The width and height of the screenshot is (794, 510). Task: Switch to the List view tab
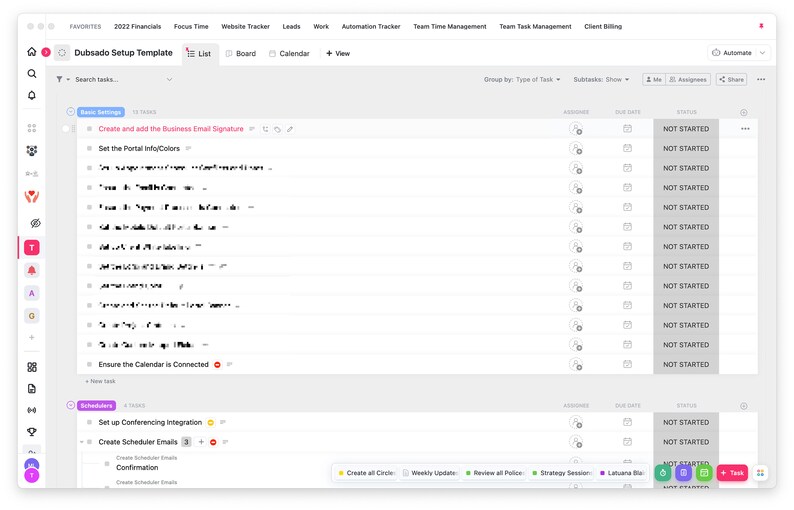(x=200, y=54)
